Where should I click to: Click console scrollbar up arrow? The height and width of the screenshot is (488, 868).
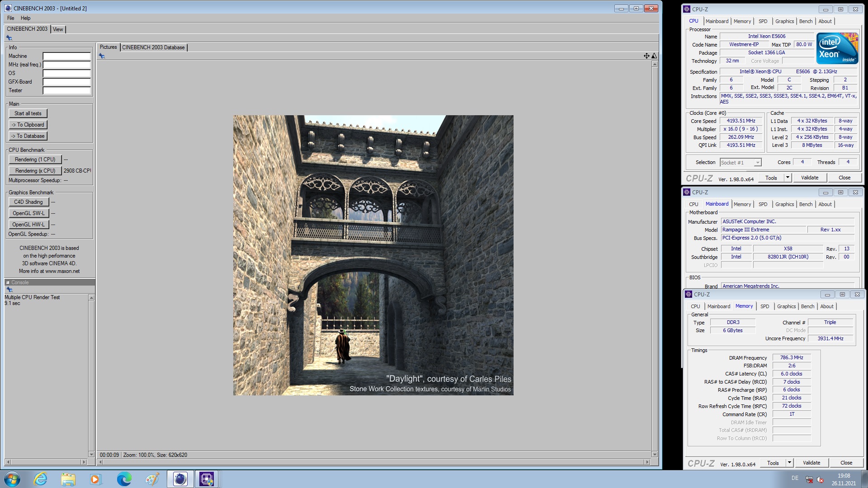point(91,298)
